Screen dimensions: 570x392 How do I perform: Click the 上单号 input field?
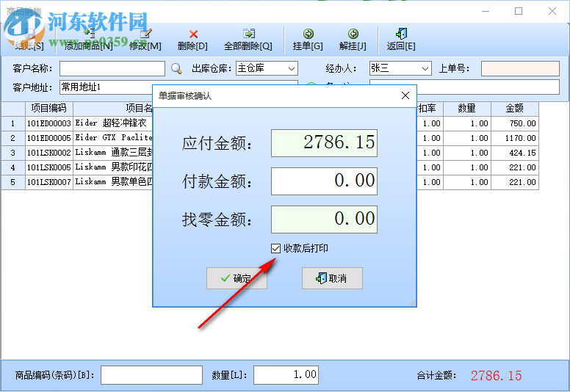pyautogui.click(x=520, y=68)
